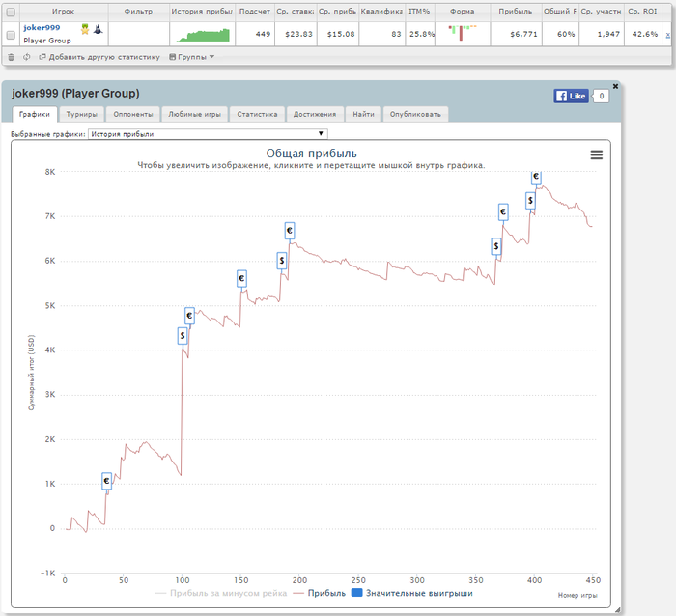Image resolution: width=676 pixels, height=616 pixels.
Task: Click the first € win marker near game 35
Action: tap(107, 481)
